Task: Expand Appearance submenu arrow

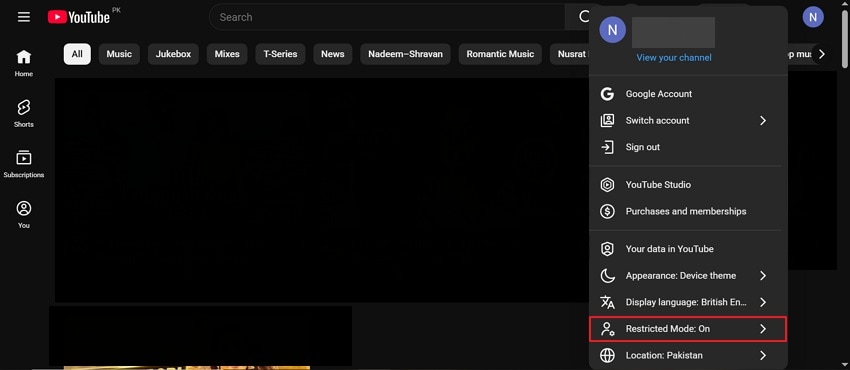Action: click(x=763, y=276)
